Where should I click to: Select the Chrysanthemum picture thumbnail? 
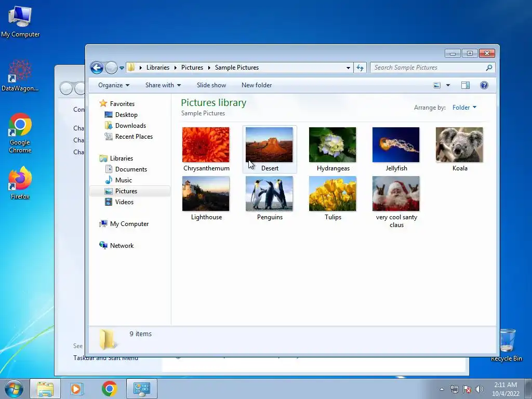206,145
